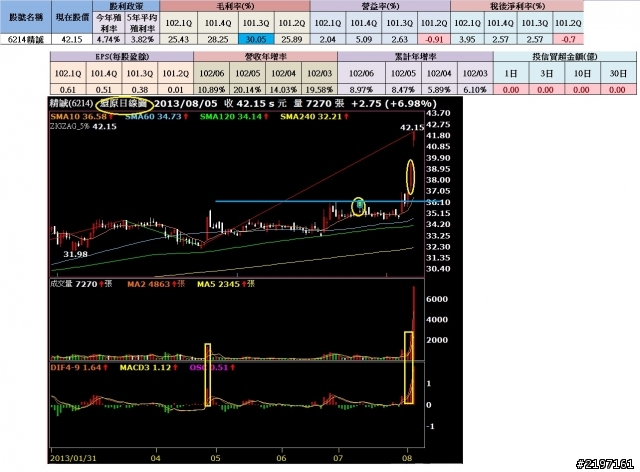Click the 2013/08/05 date in chart header

coord(186,104)
